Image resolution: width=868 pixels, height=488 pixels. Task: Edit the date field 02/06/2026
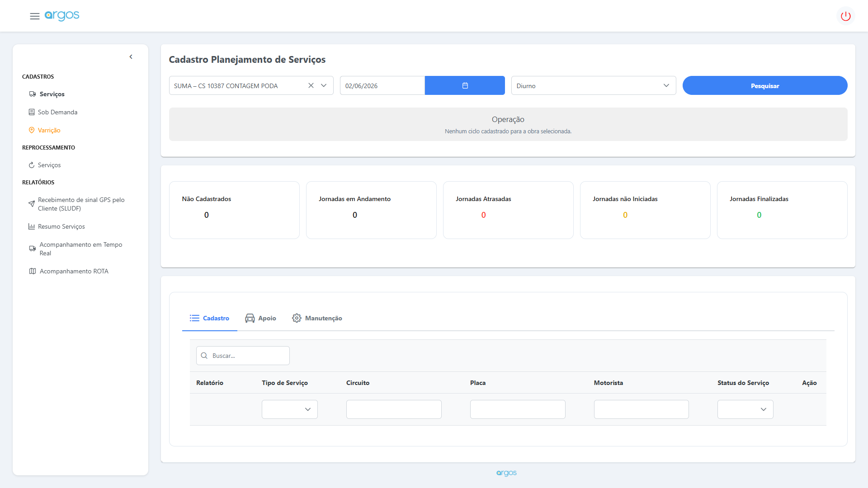(382, 85)
